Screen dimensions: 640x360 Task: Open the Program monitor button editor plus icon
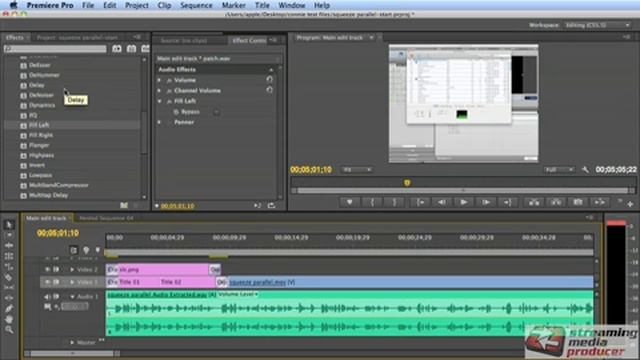[x=630, y=204]
